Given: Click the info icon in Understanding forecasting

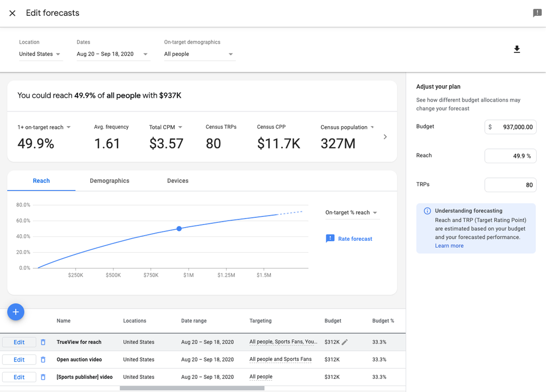Looking at the screenshot, I should [428, 211].
